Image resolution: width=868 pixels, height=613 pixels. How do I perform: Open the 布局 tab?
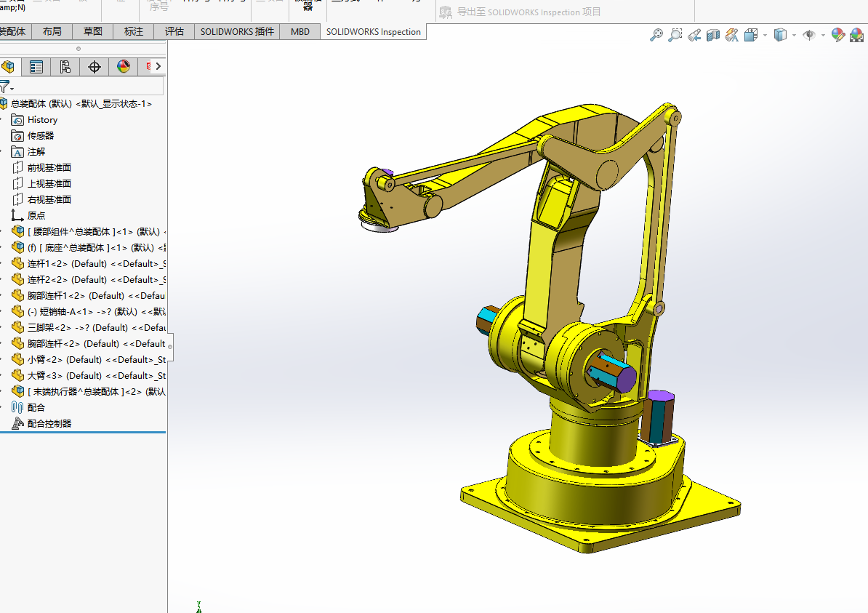tap(52, 31)
